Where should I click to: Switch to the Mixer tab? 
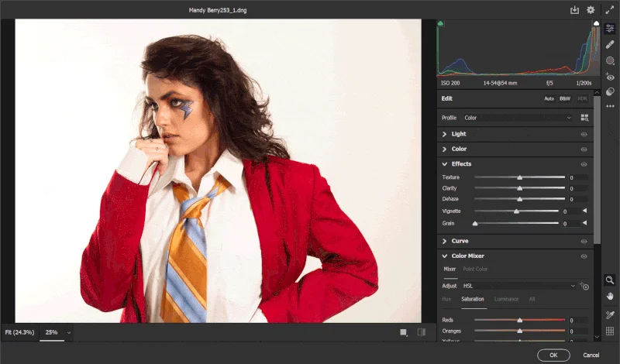pyautogui.click(x=449, y=270)
